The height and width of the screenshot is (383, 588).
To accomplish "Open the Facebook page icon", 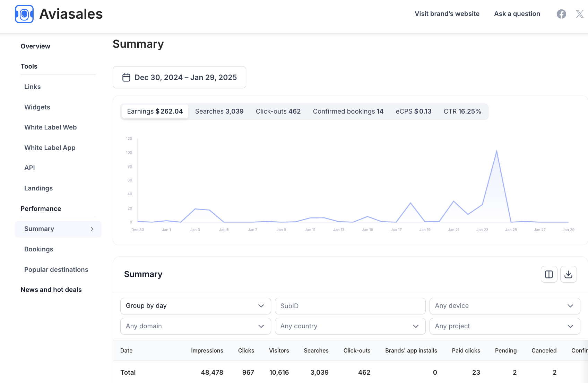I will 561,14.
